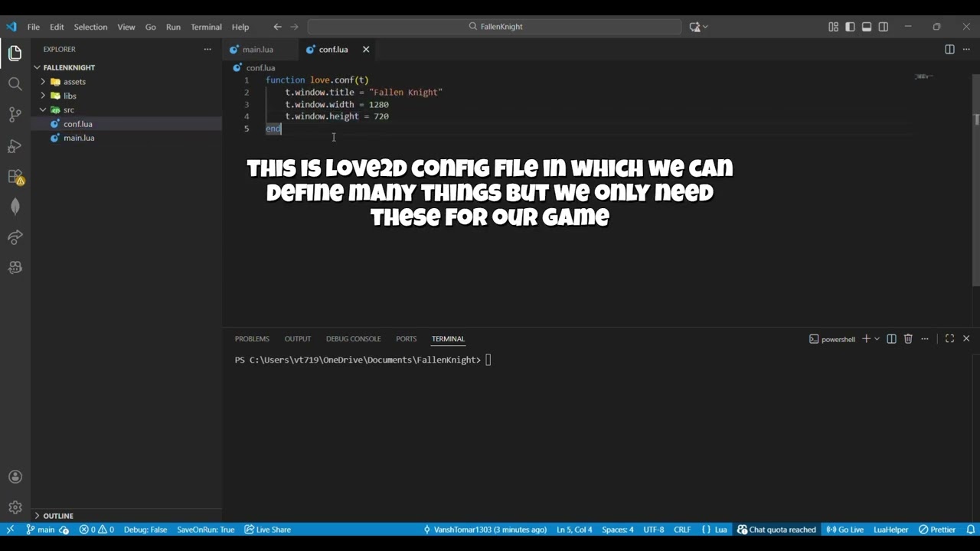Open dropdown next to Copilot title icon
The width and height of the screenshot is (980, 551).
pyautogui.click(x=705, y=27)
